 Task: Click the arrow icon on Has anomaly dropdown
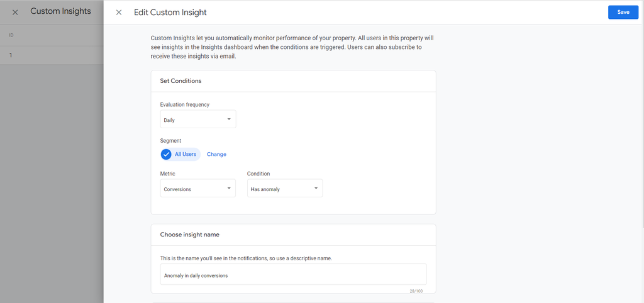(x=316, y=188)
